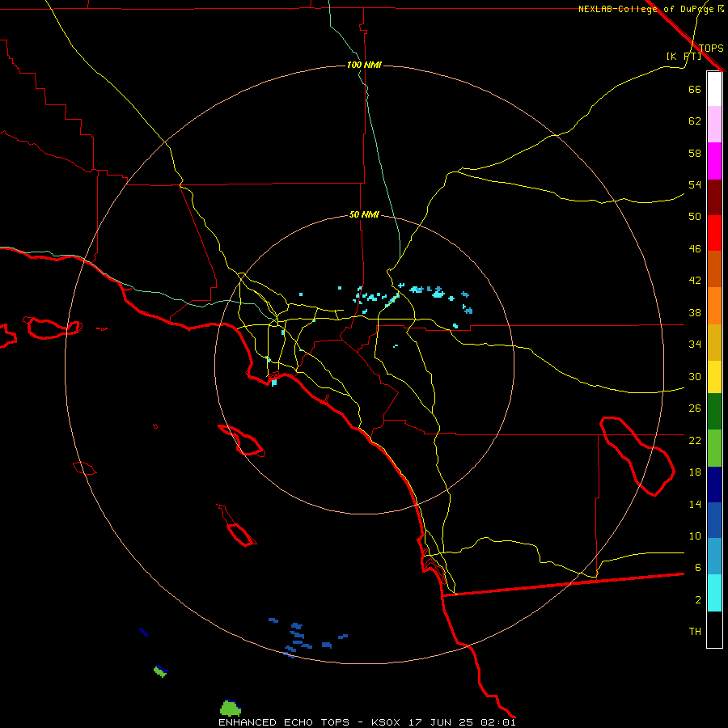Click the legend value "18"
Image resolution: width=728 pixels, height=728 pixels.
tap(695, 472)
